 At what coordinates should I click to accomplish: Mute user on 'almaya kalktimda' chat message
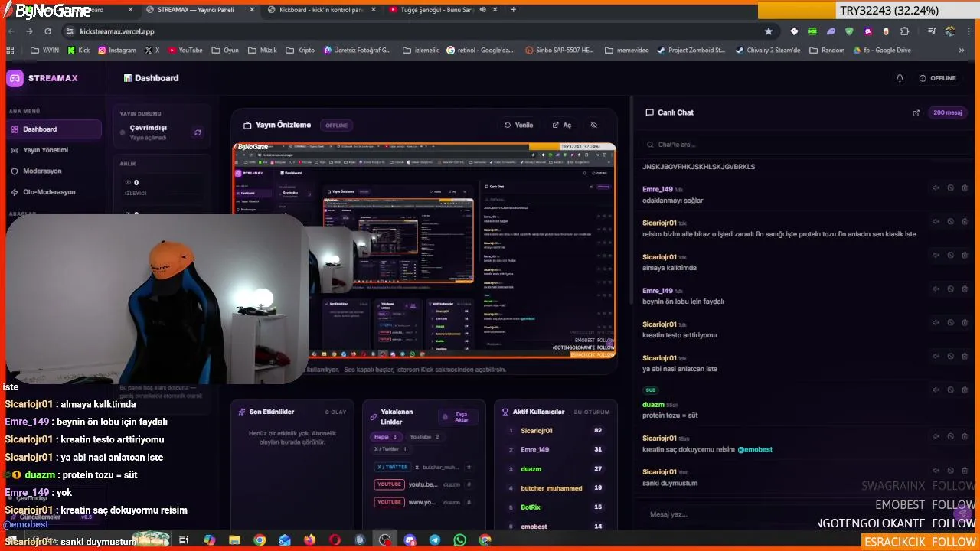coord(936,255)
